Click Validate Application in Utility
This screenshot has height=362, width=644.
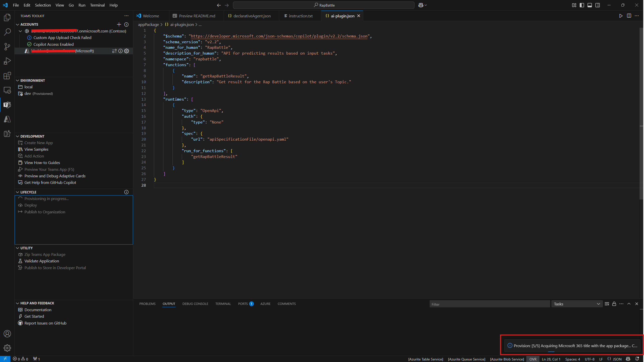coord(42,261)
